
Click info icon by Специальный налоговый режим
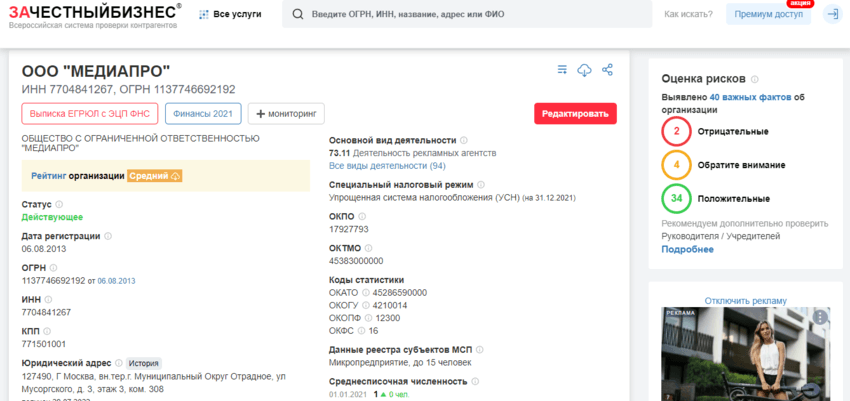481,185
